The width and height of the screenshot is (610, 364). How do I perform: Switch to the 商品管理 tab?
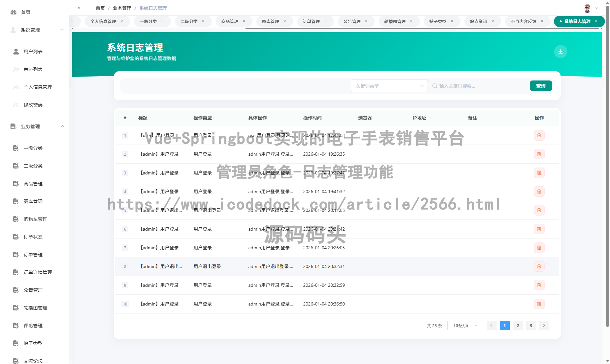pyautogui.click(x=229, y=21)
